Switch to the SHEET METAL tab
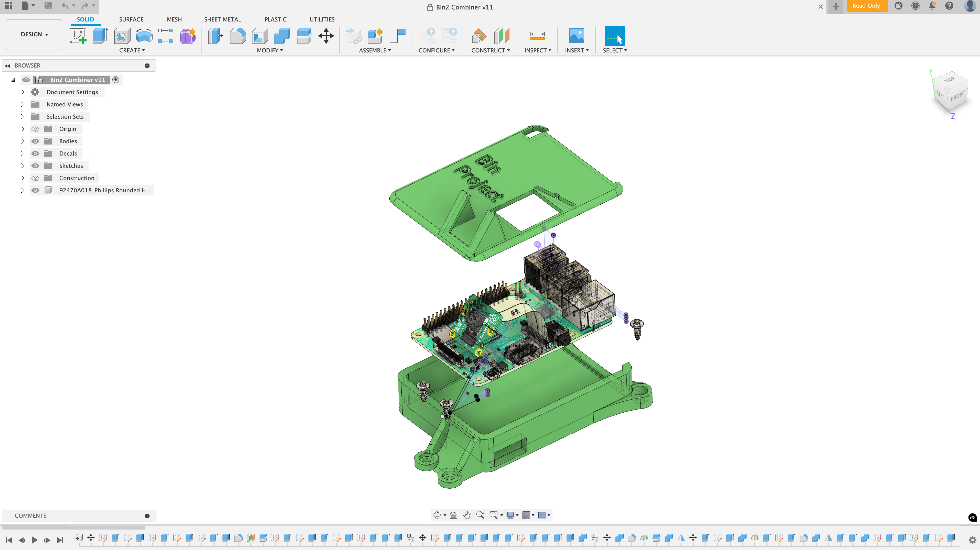 [x=222, y=19]
